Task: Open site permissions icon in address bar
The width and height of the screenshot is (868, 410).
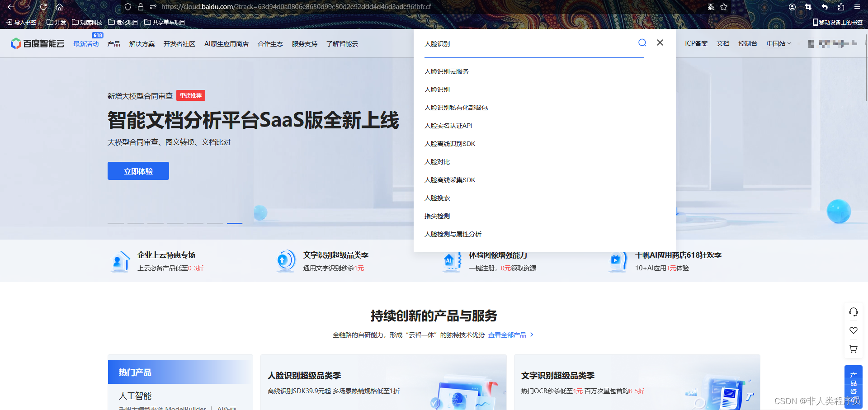Action: pyautogui.click(x=153, y=7)
